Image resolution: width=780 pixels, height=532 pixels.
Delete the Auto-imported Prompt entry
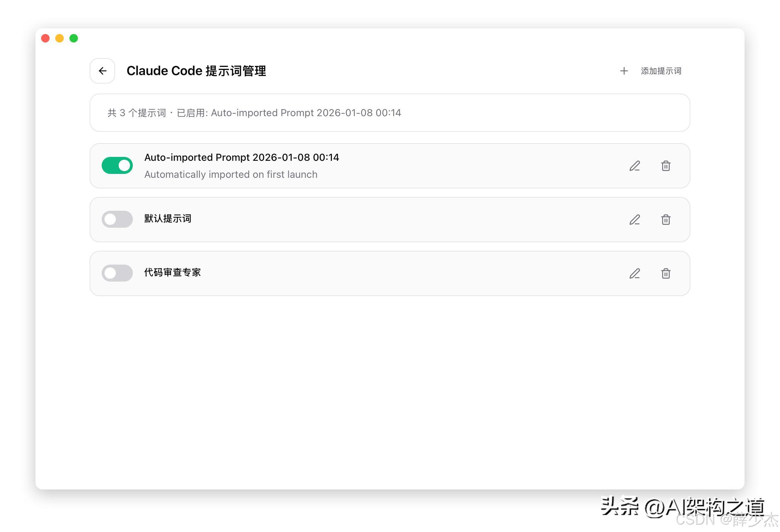point(666,166)
